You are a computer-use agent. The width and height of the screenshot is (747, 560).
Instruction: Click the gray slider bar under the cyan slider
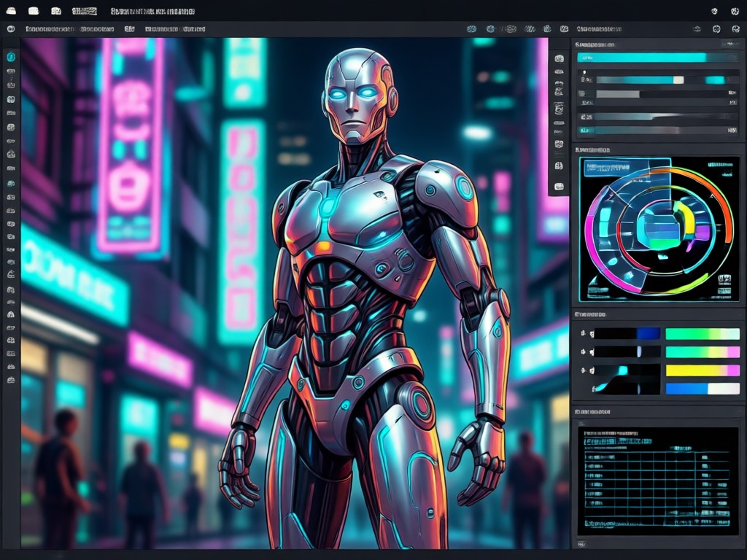(618, 94)
